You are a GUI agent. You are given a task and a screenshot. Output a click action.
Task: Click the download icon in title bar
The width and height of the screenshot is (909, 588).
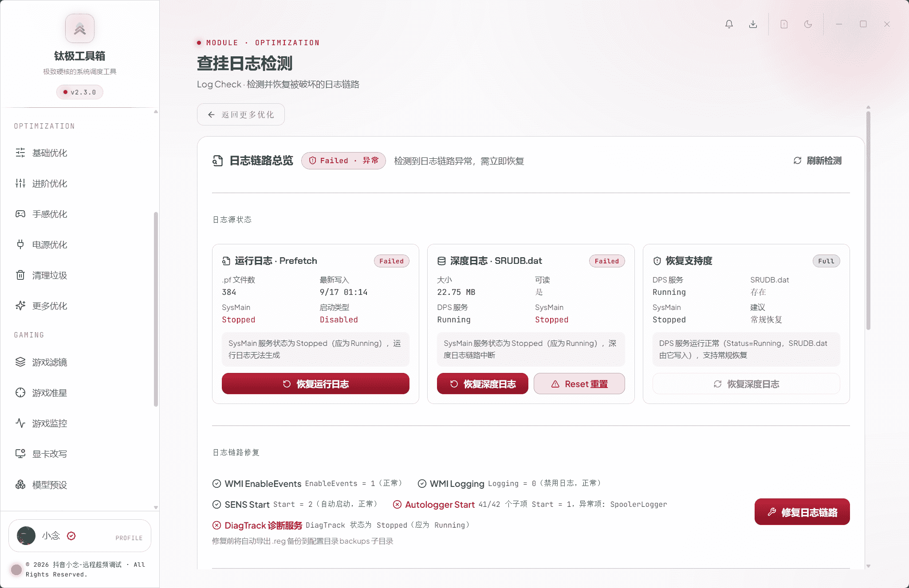[x=753, y=24]
